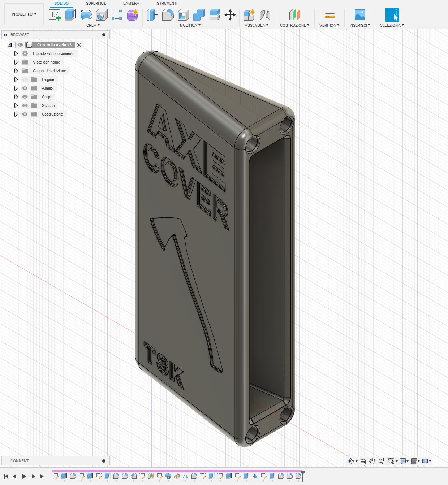This screenshot has width=448, height=485.
Task: Activate the Select tool icon
Action: click(392, 15)
